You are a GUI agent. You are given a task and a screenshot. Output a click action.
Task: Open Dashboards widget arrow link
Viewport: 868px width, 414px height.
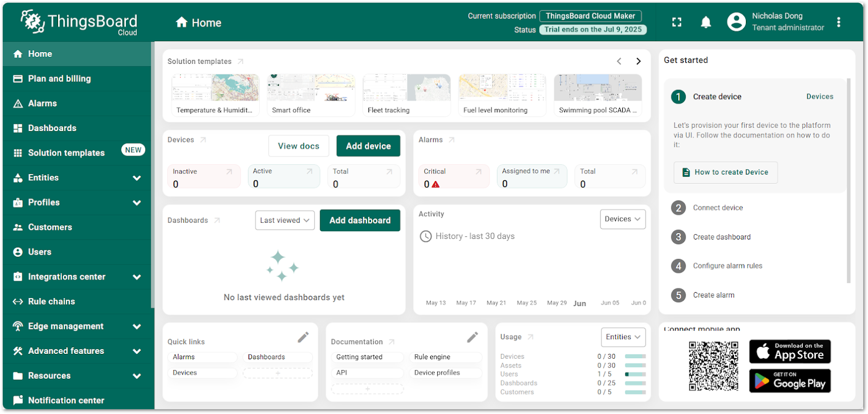point(217,221)
